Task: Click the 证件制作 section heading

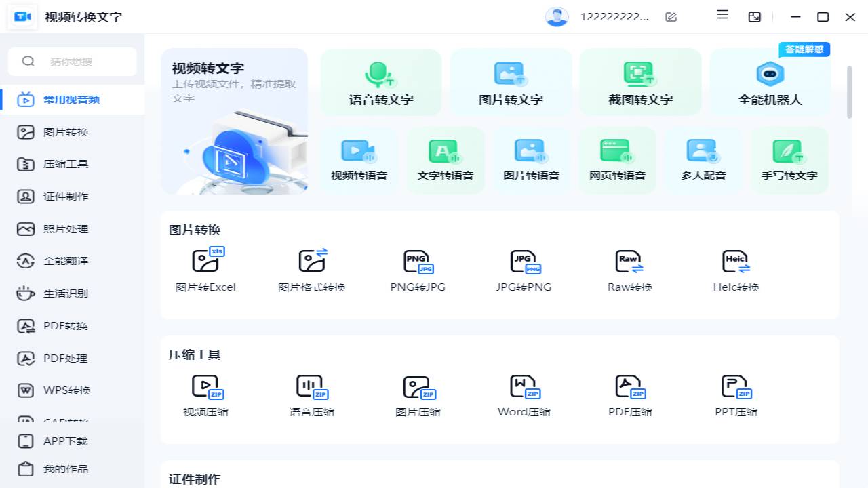Action: [x=195, y=479]
